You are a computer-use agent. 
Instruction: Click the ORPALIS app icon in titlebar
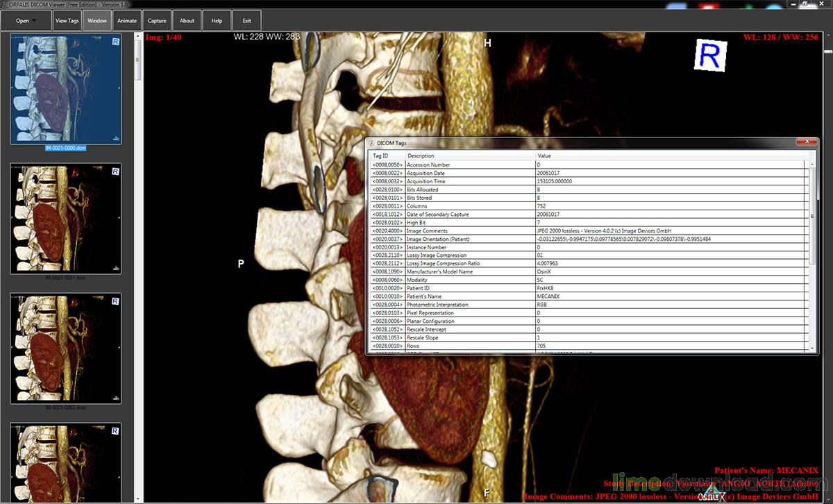[6, 6]
